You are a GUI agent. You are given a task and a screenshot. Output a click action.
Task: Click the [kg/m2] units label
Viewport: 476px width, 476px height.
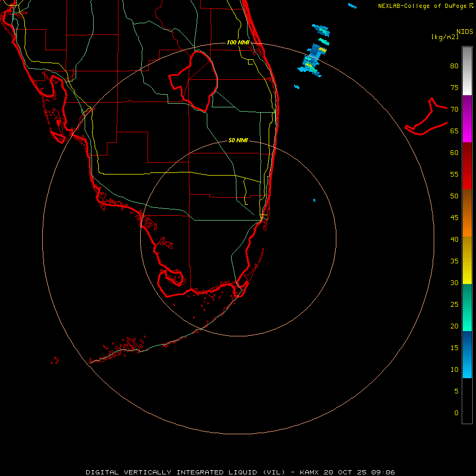(x=445, y=37)
